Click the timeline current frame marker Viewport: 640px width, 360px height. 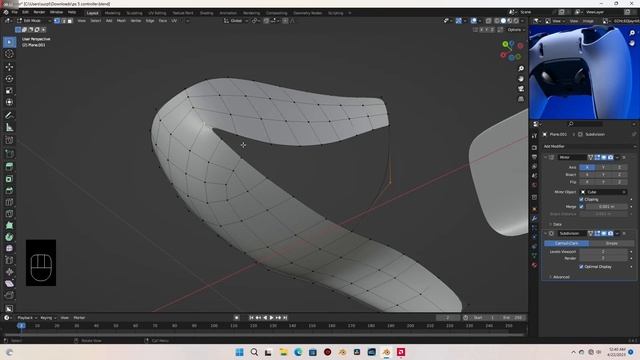point(21,326)
